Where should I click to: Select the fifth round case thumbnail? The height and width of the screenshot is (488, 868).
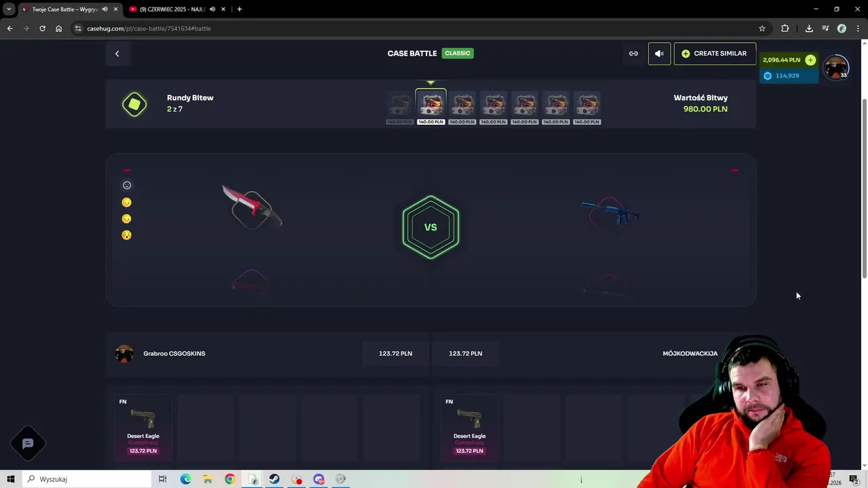[x=525, y=107]
